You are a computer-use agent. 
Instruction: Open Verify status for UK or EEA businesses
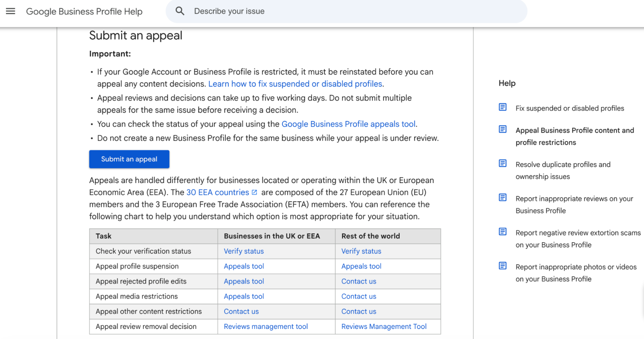[x=244, y=251]
